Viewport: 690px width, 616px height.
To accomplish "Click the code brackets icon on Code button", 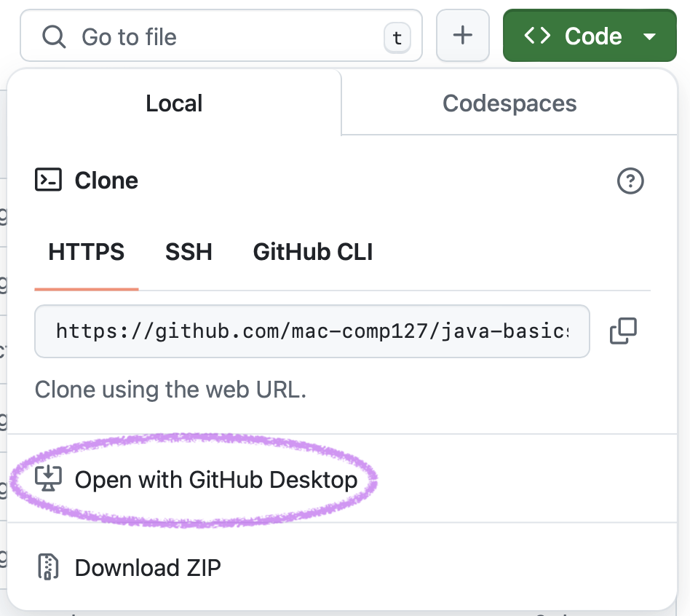I will (536, 35).
